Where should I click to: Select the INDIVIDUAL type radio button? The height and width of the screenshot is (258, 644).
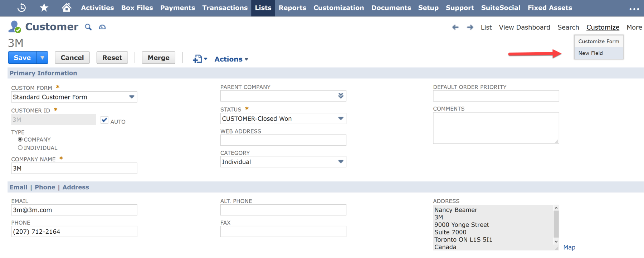click(20, 147)
